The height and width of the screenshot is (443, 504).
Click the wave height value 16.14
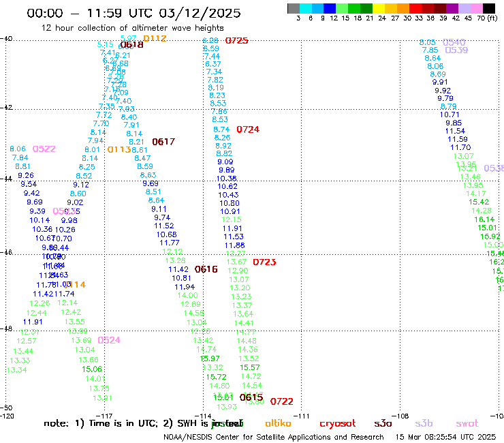click(x=484, y=219)
